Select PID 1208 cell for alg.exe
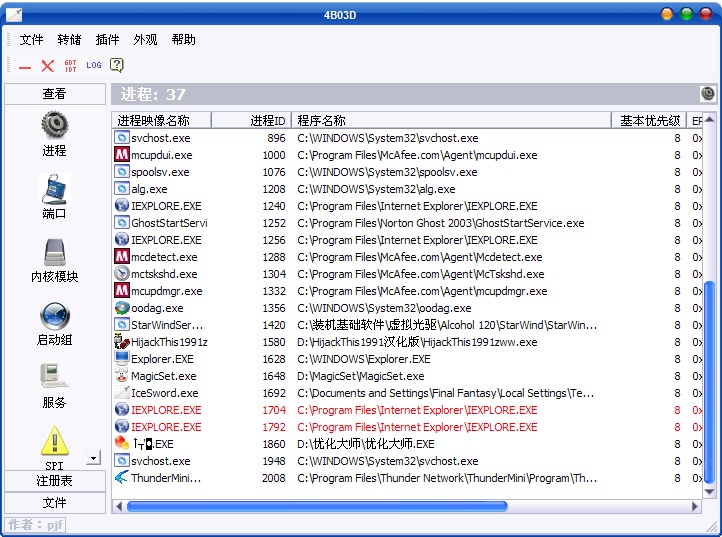 coord(274,189)
